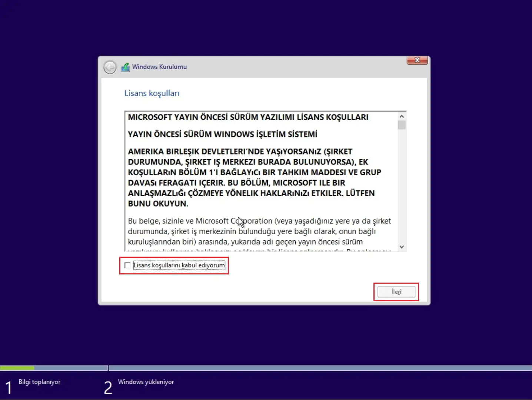This screenshot has width=532, height=400.
Task: Click the İleri button
Action: click(396, 291)
